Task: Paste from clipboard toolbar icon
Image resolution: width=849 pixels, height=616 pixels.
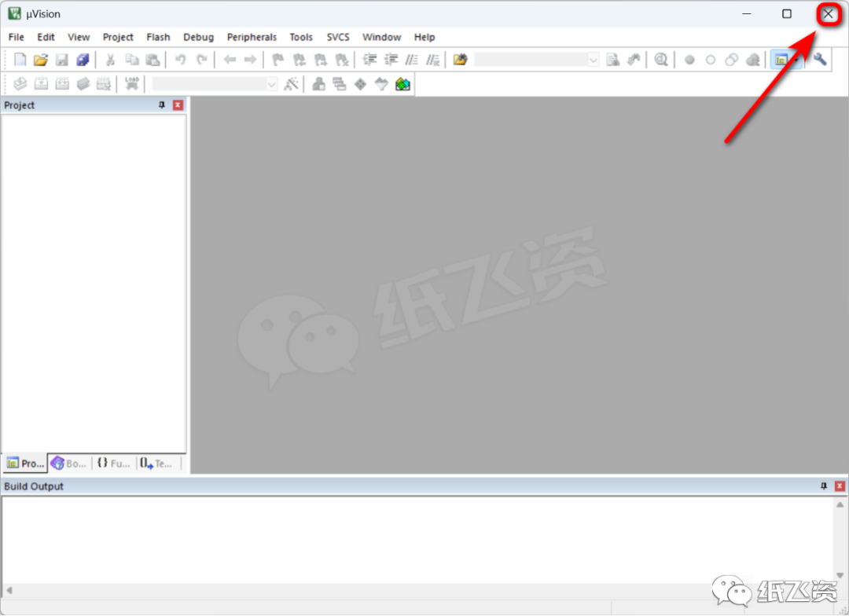Action: 153,60
